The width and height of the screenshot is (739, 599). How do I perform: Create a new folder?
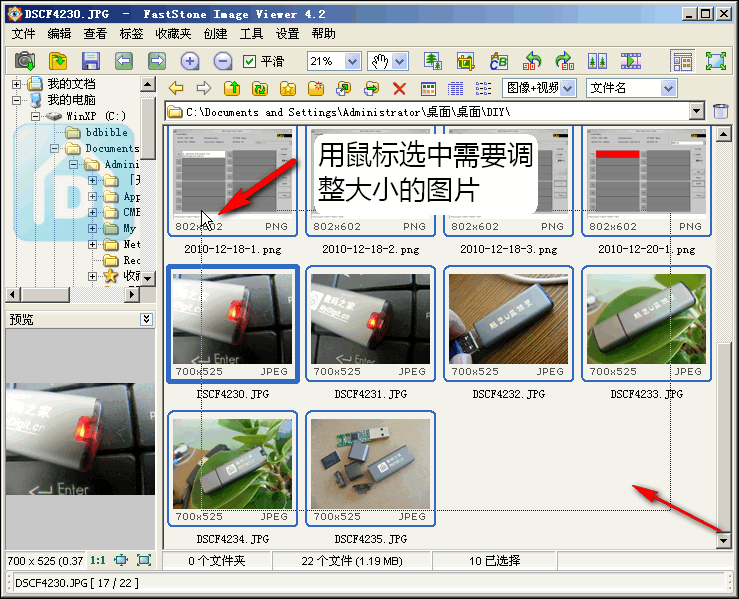316,88
